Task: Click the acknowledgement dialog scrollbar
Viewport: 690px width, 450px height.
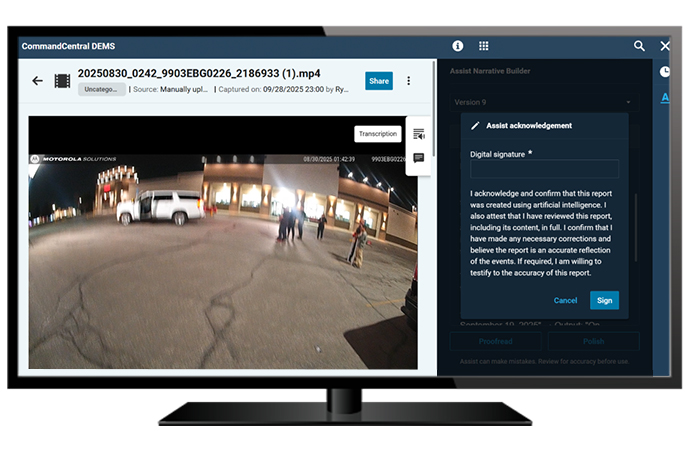Action: (x=632, y=230)
